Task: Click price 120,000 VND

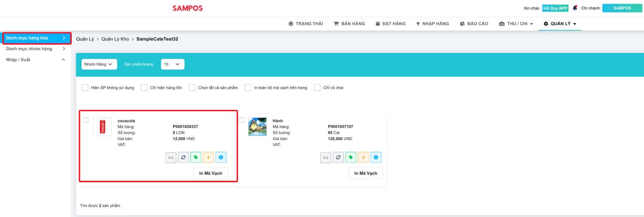Action: pyautogui.click(x=340, y=139)
